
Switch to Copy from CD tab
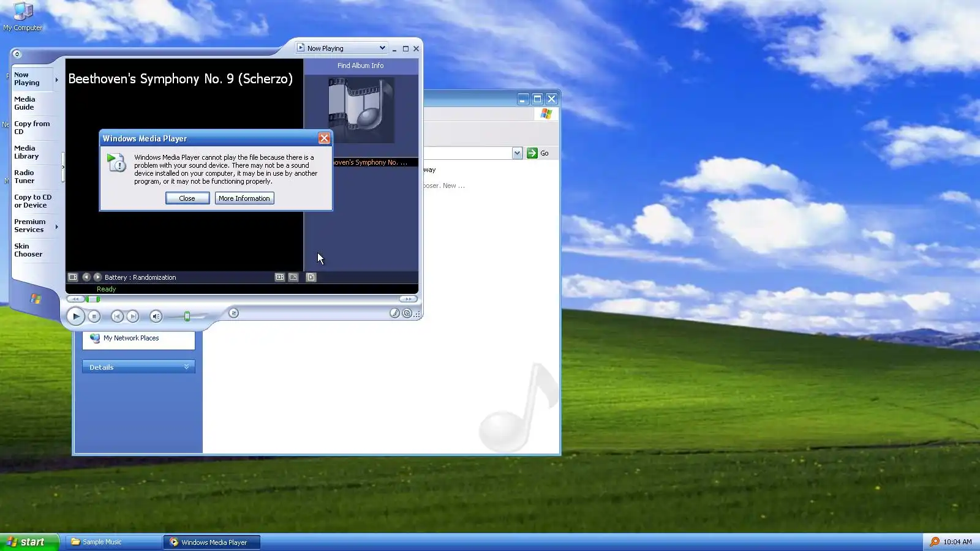click(32, 128)
